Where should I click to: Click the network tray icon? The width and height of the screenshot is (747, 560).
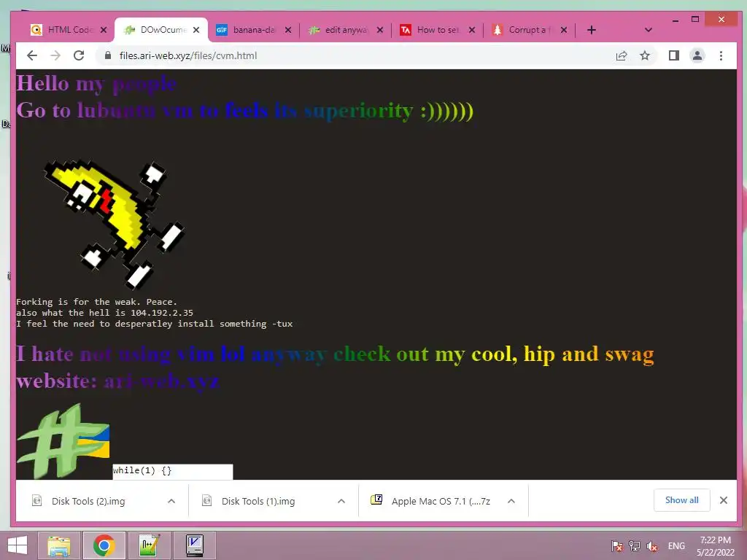pyautogui.click(x=634, y=546)
